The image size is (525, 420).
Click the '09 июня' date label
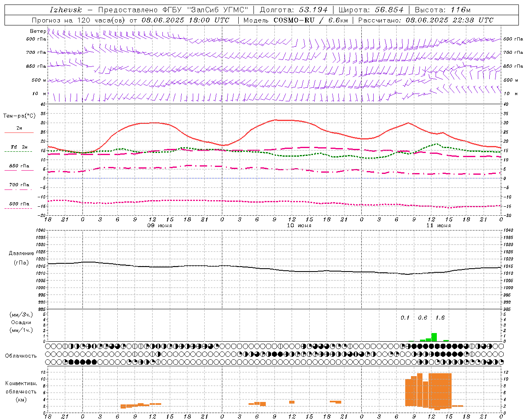(x=160, y=226)
